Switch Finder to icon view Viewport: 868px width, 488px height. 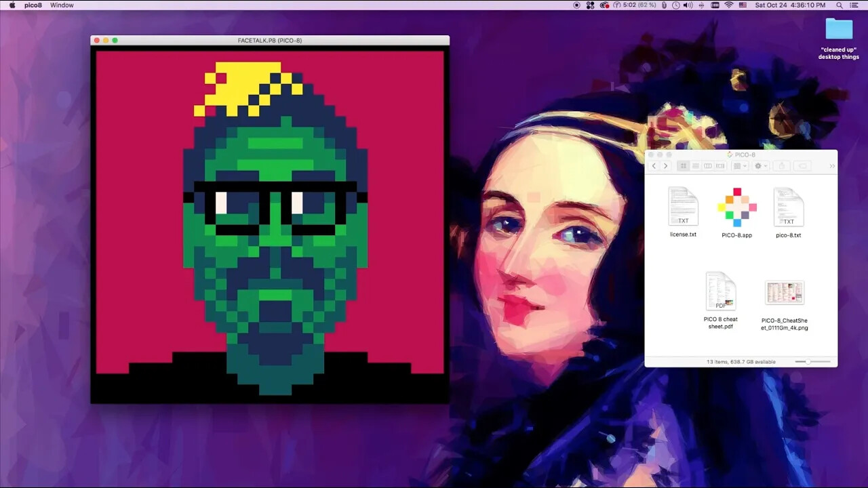coord(684,166)
